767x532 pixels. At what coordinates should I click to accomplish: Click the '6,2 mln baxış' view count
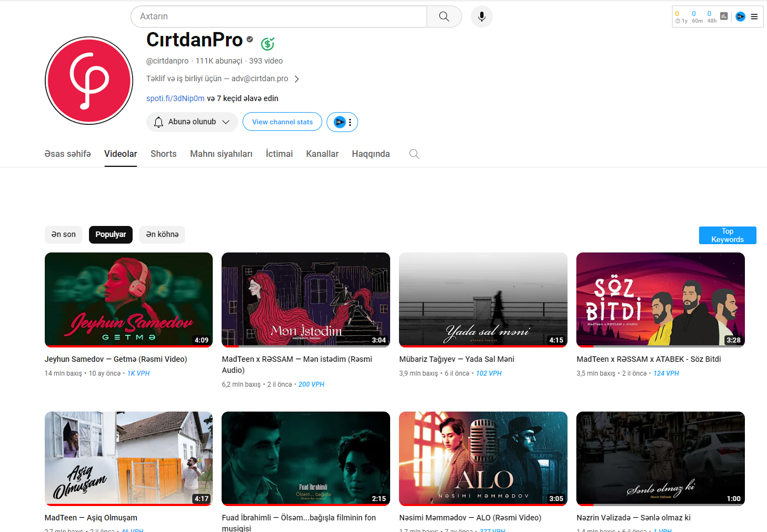tap(241, 384)
